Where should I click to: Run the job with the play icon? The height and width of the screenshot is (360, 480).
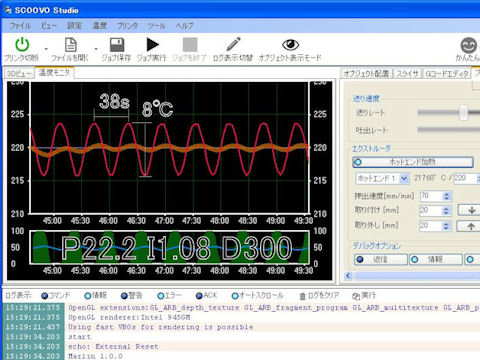152,44
